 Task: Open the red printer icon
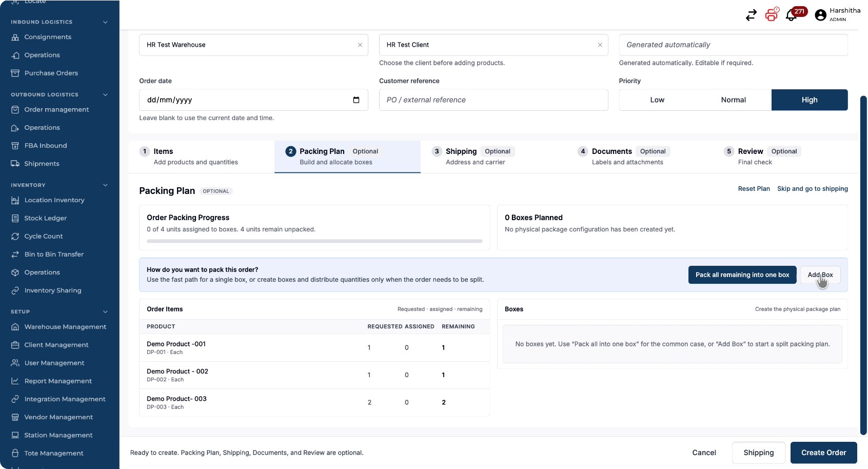[x=772, y=14]
